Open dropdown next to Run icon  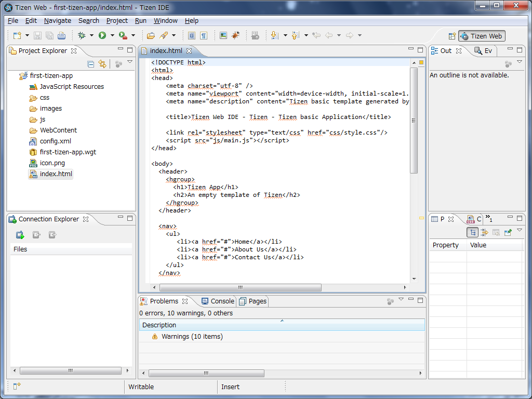click(x=112, y=35)
